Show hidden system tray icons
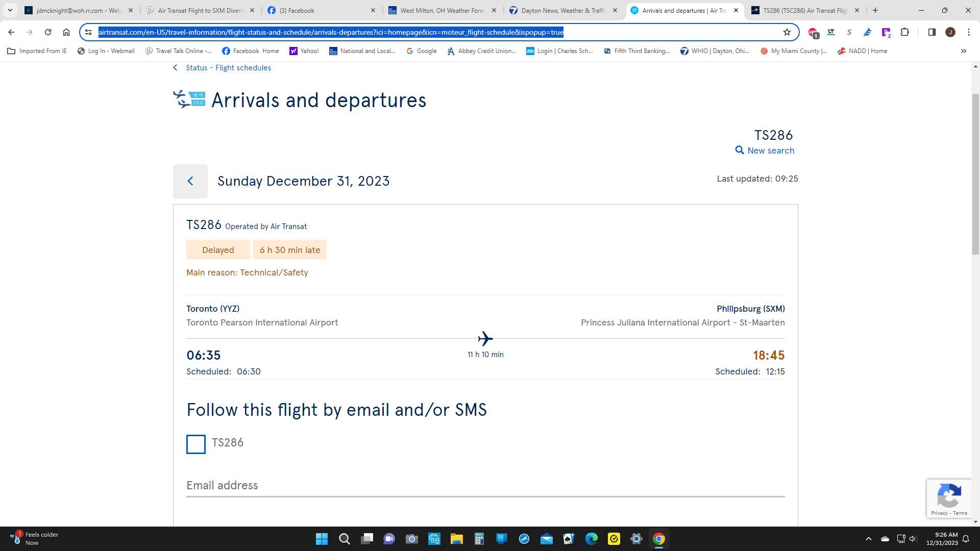This screenshot has height=551, width=980. click(869, 539)
